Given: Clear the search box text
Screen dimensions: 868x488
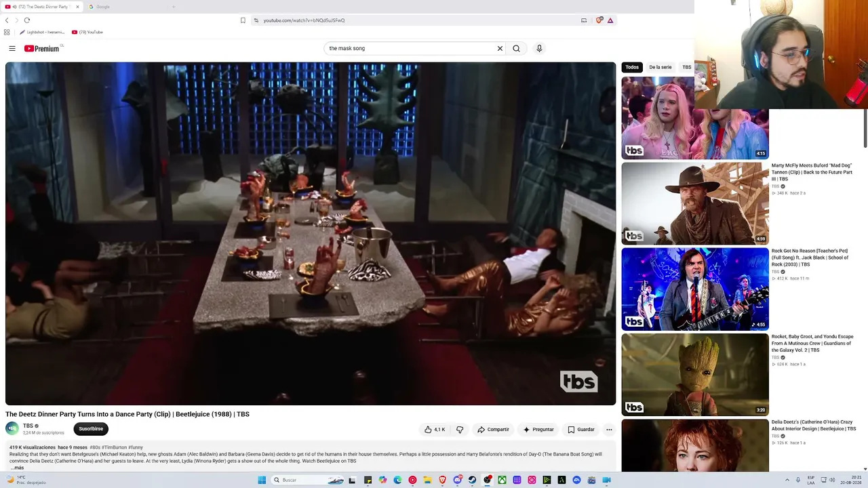Looking at the screenshot, I should coord(500,48).
